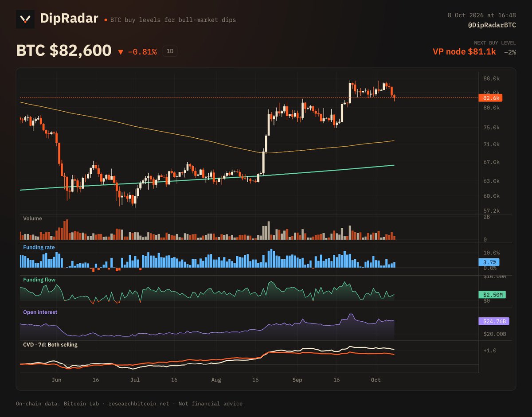Image resolution: width=532 pixels, height=417 pixels.
Task: Select the "VP node $81.1k" buy level
Action: [465, 52]
